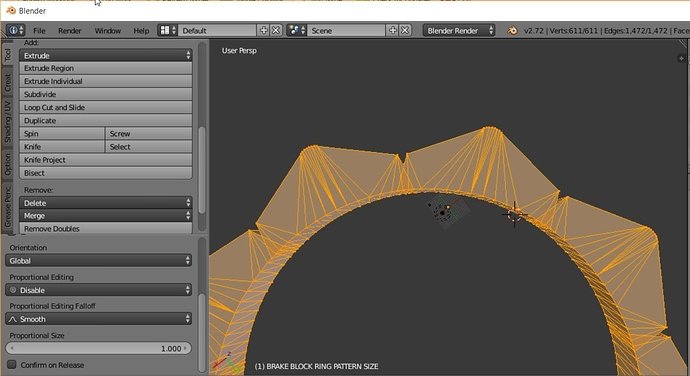Click the Remove Doubles button
Screen dimensions: 690x376
coord(106,229)
